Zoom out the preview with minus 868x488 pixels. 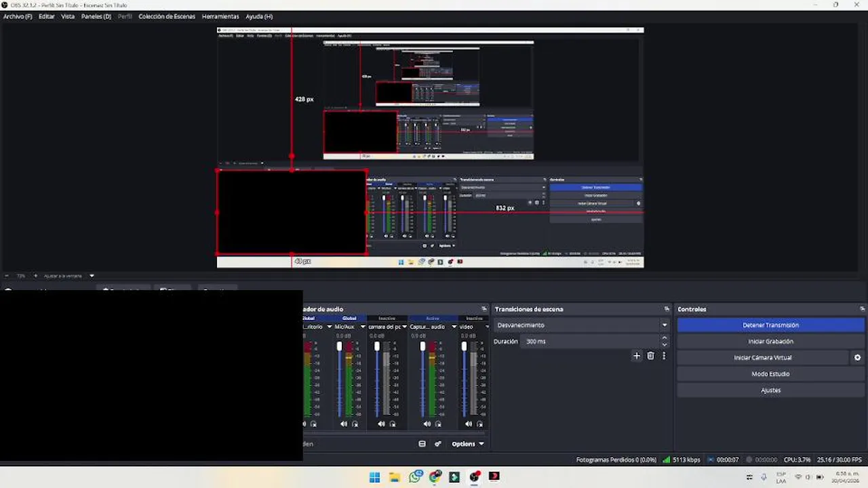(x=7, y=276)
